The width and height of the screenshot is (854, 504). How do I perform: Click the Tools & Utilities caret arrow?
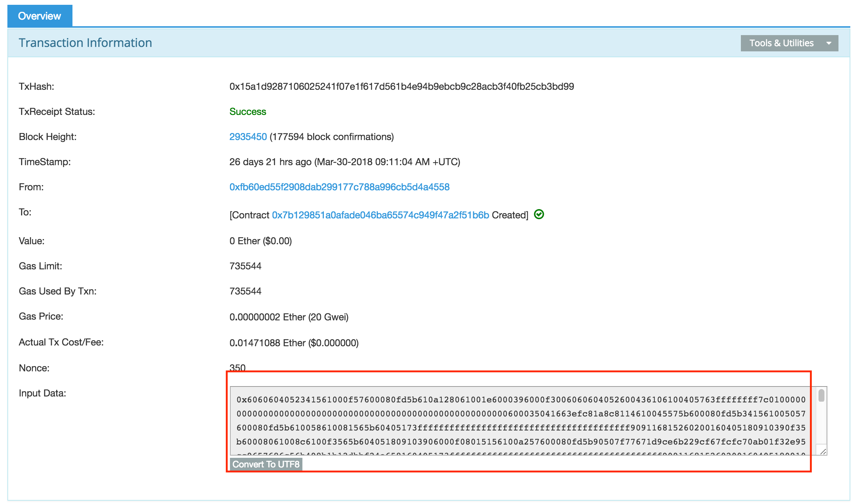[828, 43]
